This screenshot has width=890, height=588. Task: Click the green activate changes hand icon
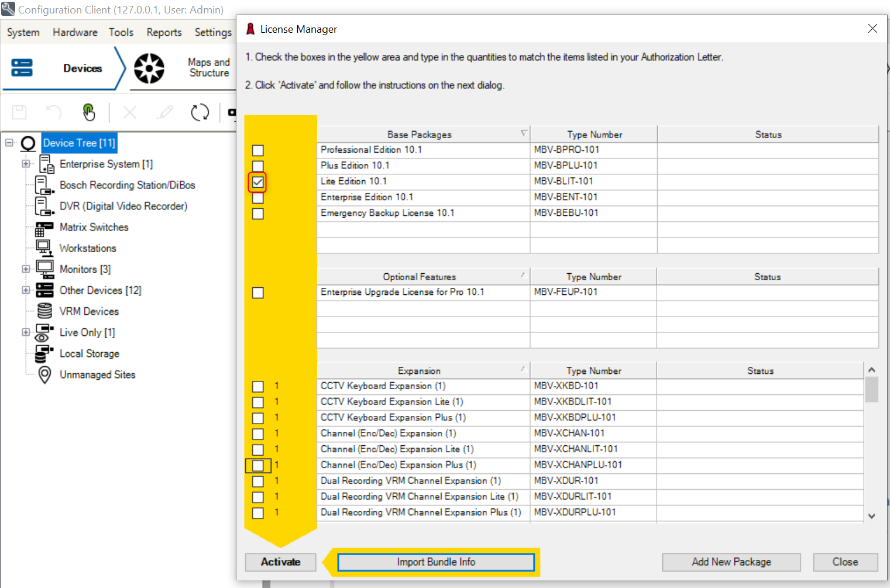click(x=88, y=112)
